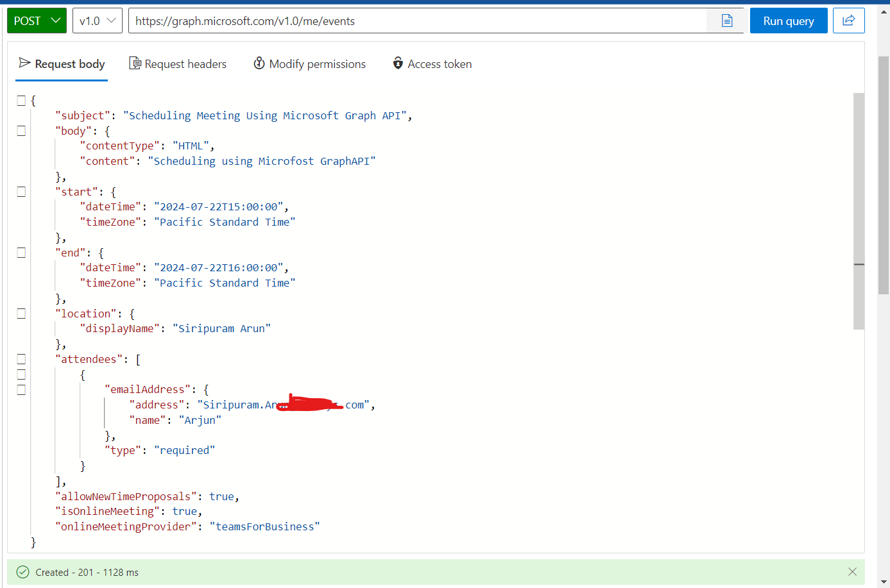Switch to the Request headers tab
The image size is (890, 588).
tap(178, 63)
